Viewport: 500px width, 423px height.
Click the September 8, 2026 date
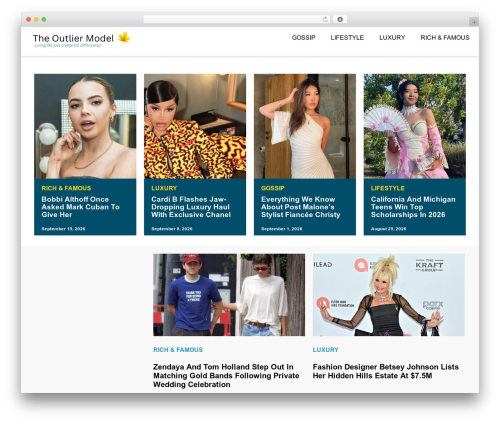[x=172, y=229]
